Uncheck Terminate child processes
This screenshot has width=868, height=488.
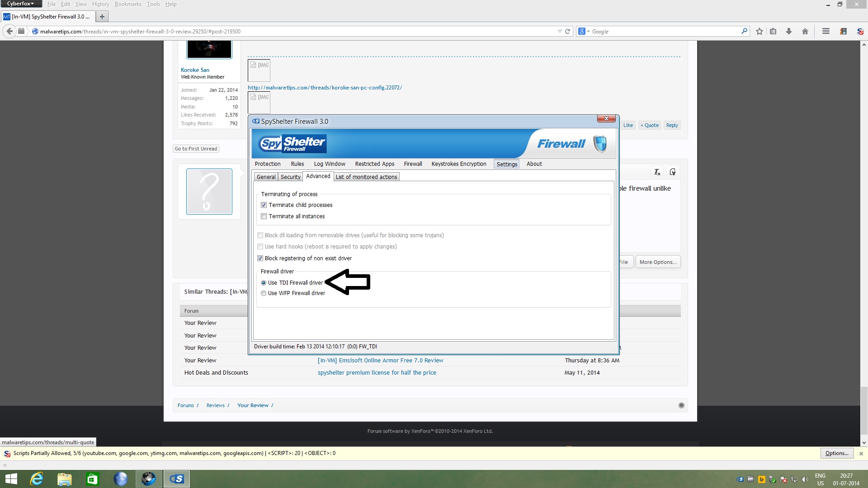tap(264, 205)
